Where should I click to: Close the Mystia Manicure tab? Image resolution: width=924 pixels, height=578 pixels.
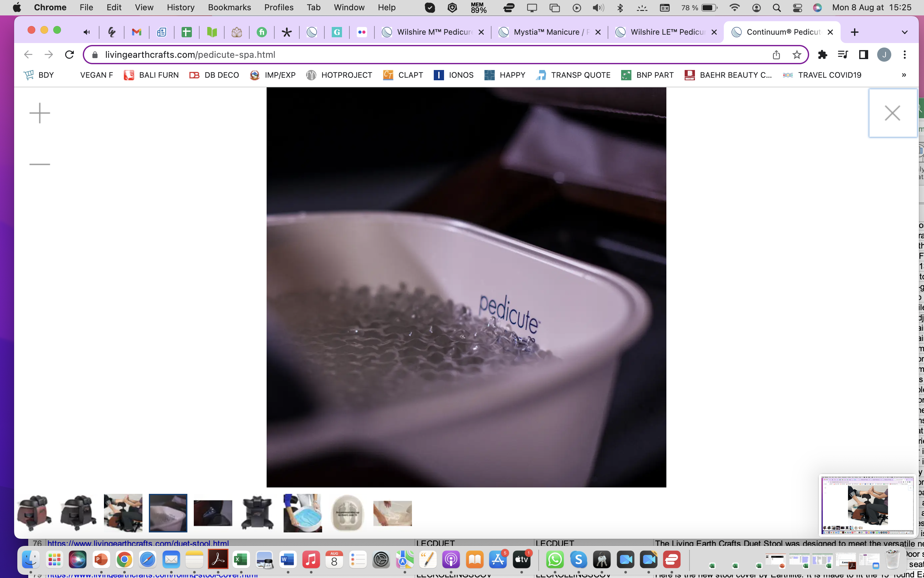tap(598, 32)
